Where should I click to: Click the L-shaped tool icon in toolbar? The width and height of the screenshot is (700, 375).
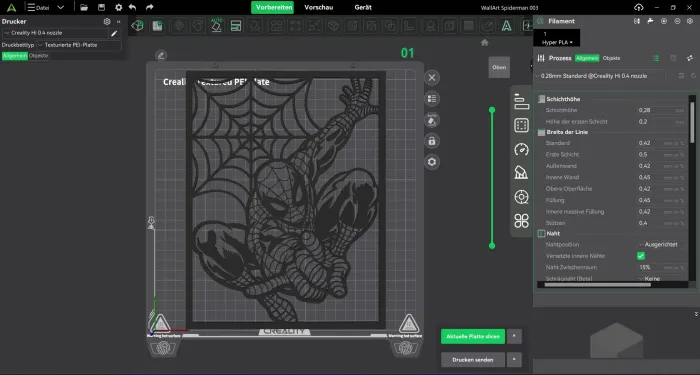(410, 26)
